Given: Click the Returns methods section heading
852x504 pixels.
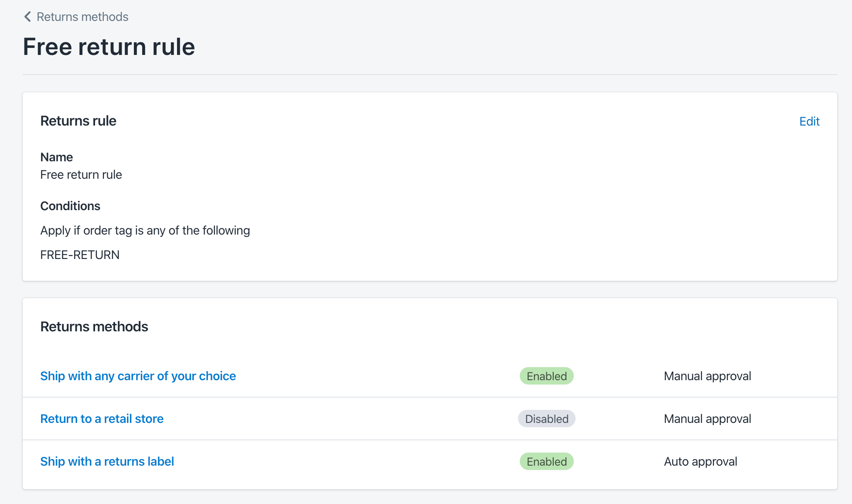Looking at the screenshot, I should 94,327.
